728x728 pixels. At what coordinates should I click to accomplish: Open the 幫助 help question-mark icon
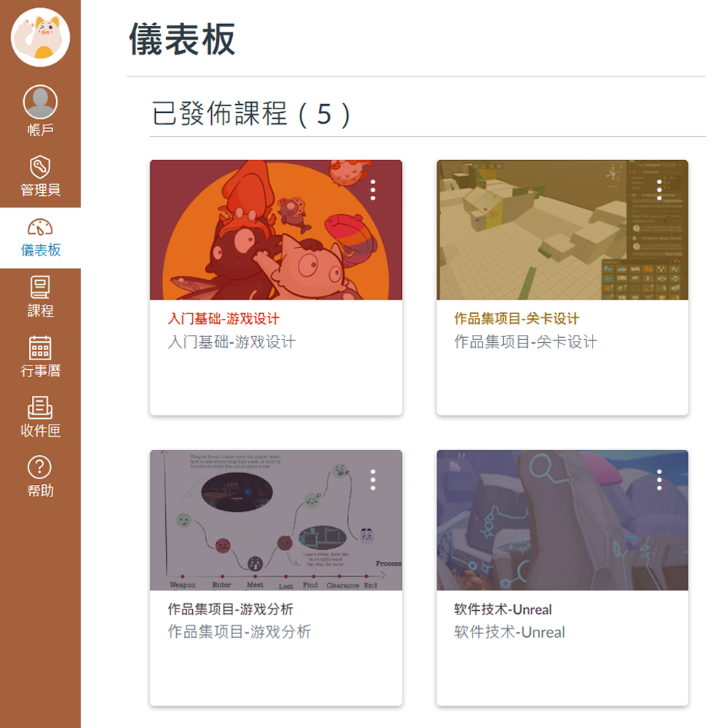pyautogui.click(x=40, y=467)
